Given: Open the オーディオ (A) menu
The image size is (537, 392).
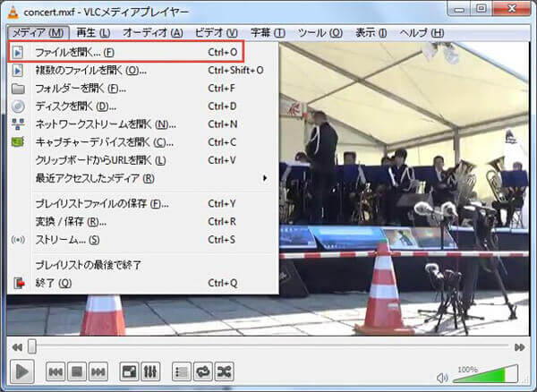Looking at the screenshot, I should pos(152,33).
